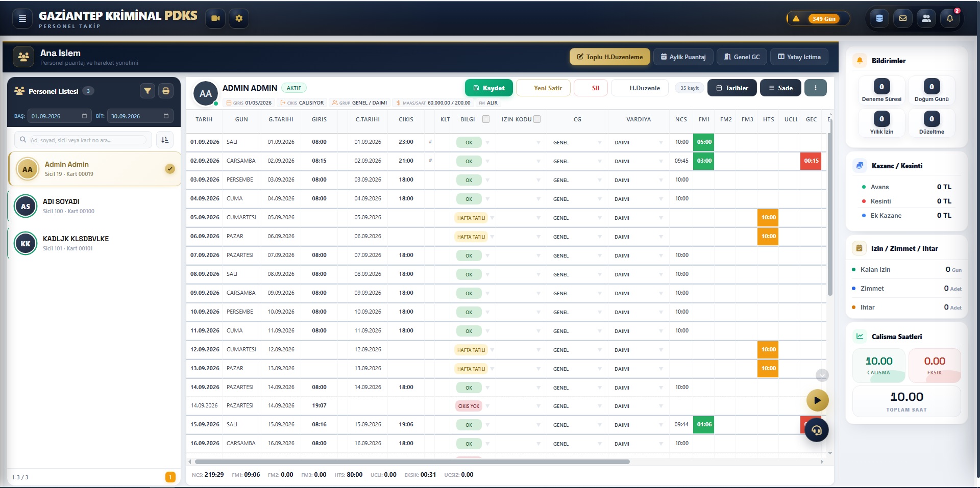
Task: Select ADI SOYADI in personnel list
Action: 94,206
